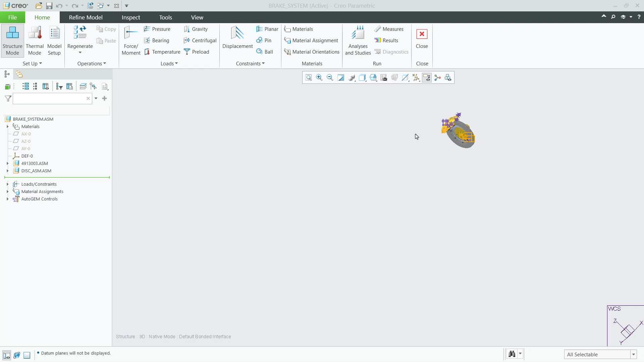Add a Ball constraint
This screenshot has height=362, width=644.
pos(265,52)
